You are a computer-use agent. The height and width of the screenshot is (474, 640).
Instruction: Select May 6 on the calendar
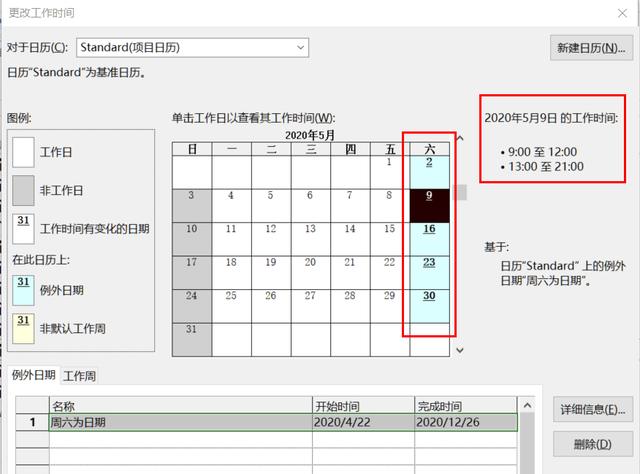point(311,205)
